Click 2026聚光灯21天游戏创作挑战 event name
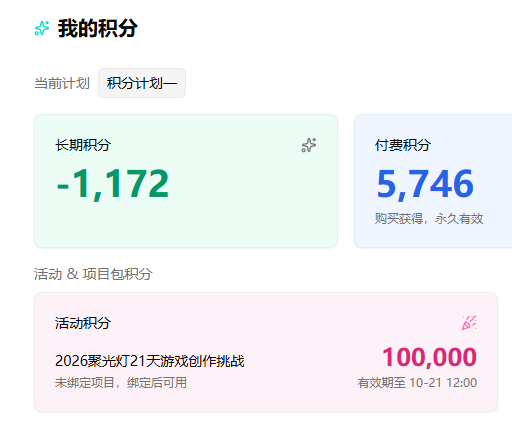The image size is (512, 426). pos(150,361)
